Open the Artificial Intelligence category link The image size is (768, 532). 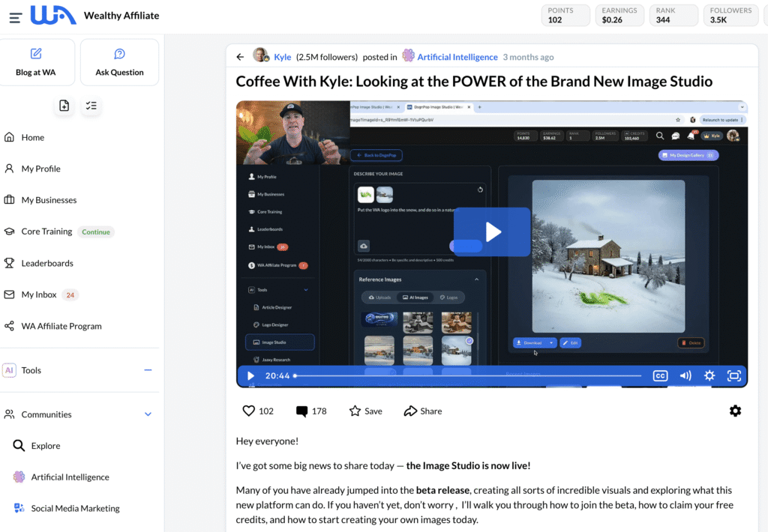coord(457,57)
